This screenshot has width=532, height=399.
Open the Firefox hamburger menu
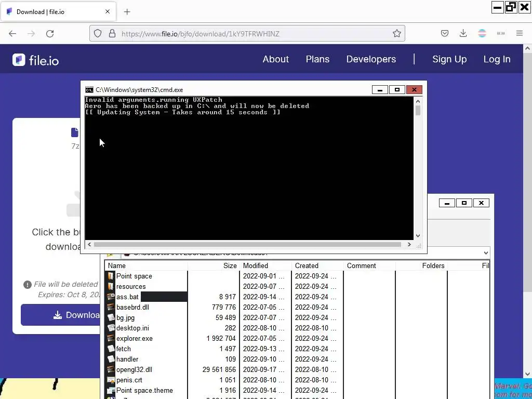pos(520,34)
